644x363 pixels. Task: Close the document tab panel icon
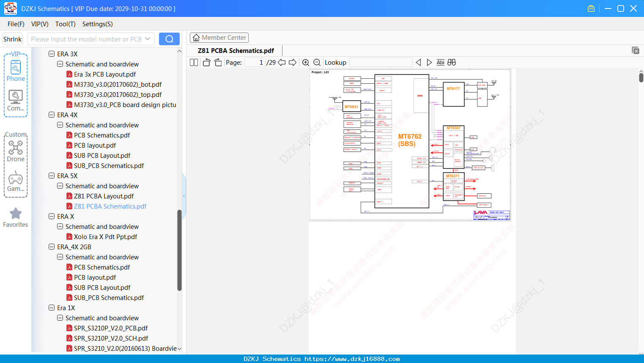tap(635, 50)
